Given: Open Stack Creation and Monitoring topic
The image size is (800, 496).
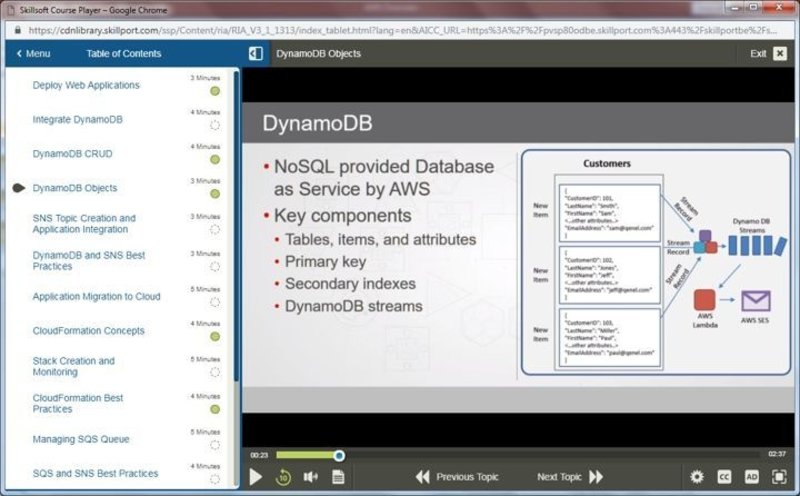Looking at the screenshot, I should click(73, 366).
